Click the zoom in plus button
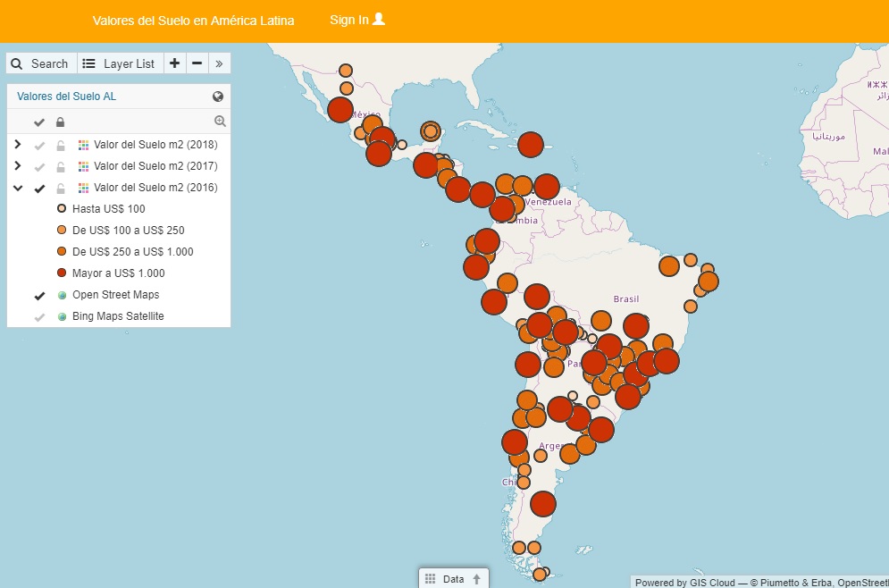Image resolution: width=889 pixels, height=588 pixels. [174, 63]
